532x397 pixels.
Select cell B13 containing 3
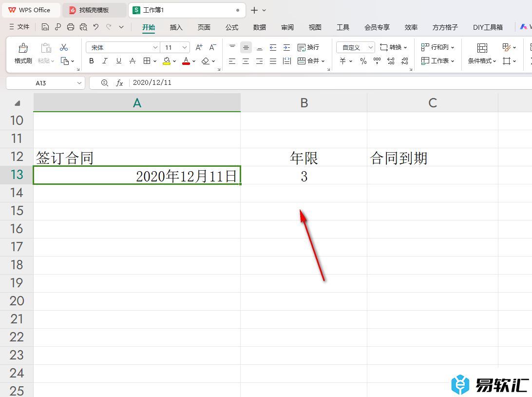304,175
